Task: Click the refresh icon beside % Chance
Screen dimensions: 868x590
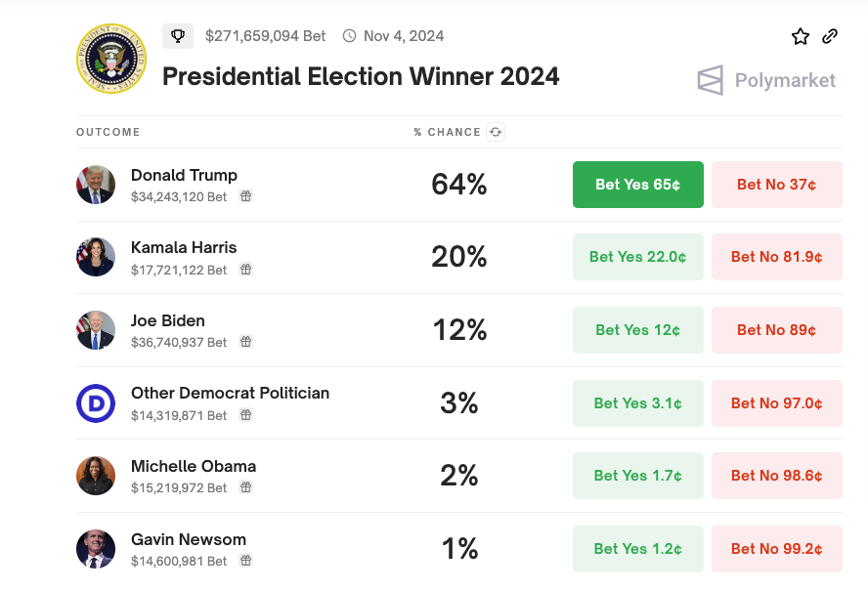Action: (496, 132)
